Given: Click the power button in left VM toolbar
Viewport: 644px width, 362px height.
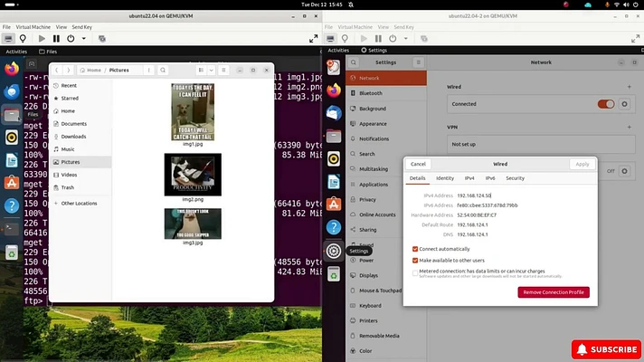Looking at the screenshot, I should coord(71,39).
